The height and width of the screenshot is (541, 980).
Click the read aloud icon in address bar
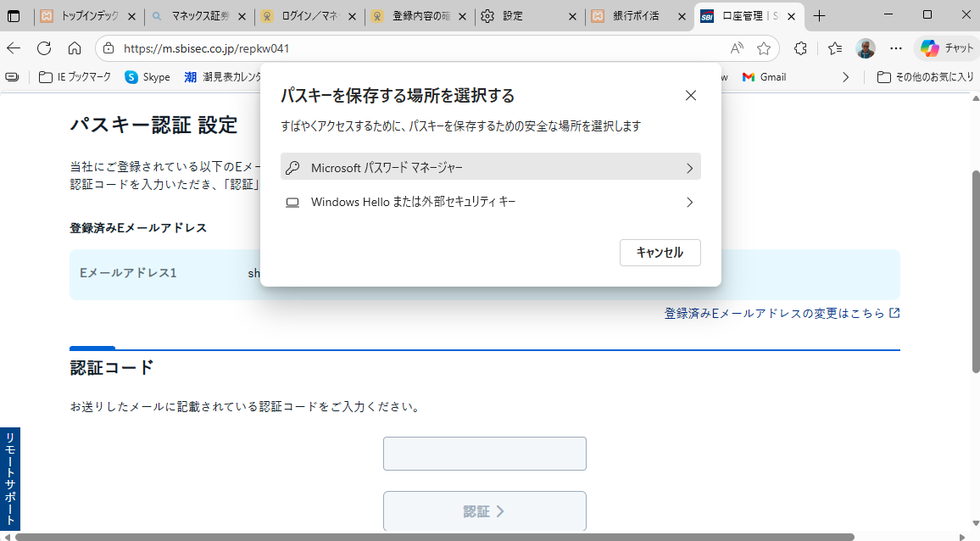[737, 48]
